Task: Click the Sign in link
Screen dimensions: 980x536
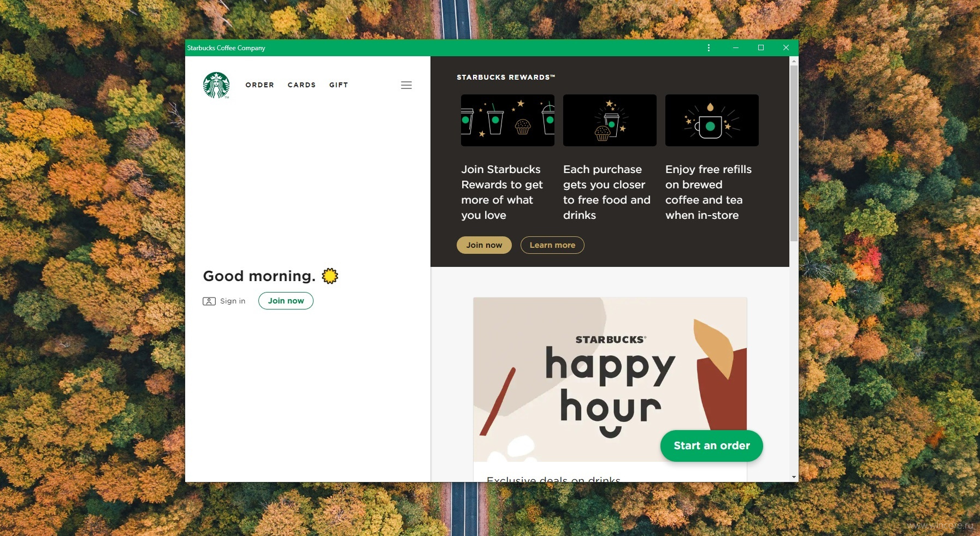Action: click(233, 301)
